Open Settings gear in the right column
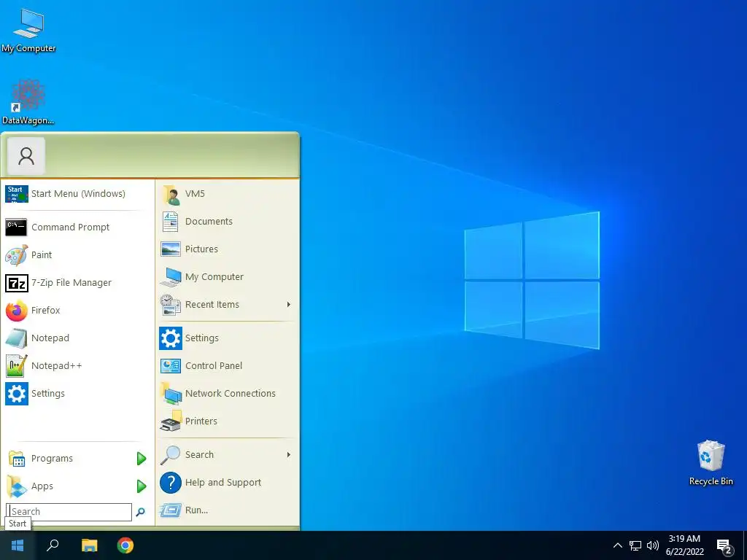The width and height of the screenshot is (747, 560). [x=171, y=338]
